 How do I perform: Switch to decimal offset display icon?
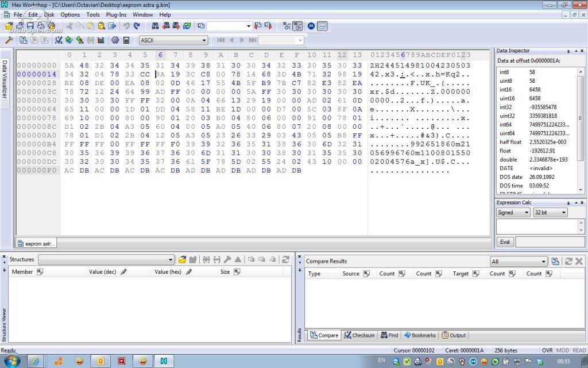pos(287,26)
